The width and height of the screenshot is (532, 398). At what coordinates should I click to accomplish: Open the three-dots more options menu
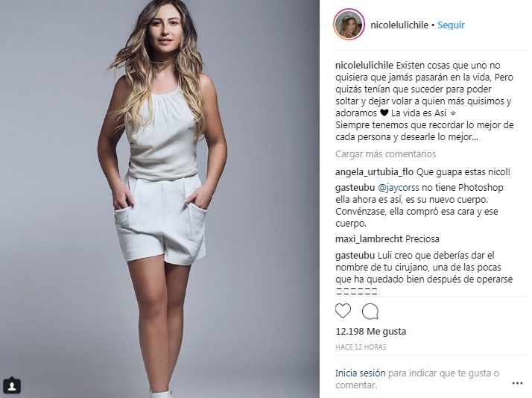click(x=517, y=383)
